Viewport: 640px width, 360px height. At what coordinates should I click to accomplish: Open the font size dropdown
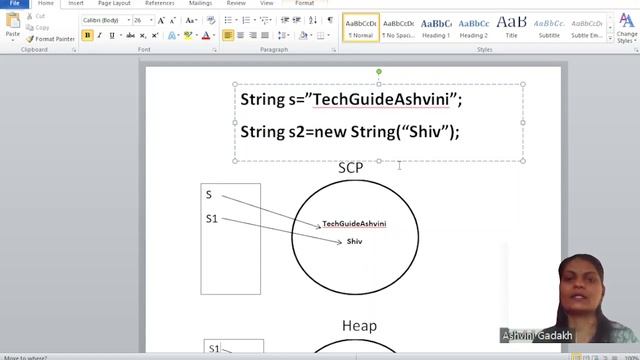pyautogui.click(x=151, y=20)
